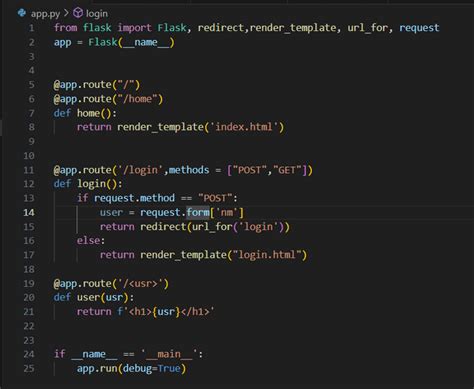Click 'url_for' in the import line
Image resolution: width=474 pixels, height=389 pixels.
coord(367,28)
